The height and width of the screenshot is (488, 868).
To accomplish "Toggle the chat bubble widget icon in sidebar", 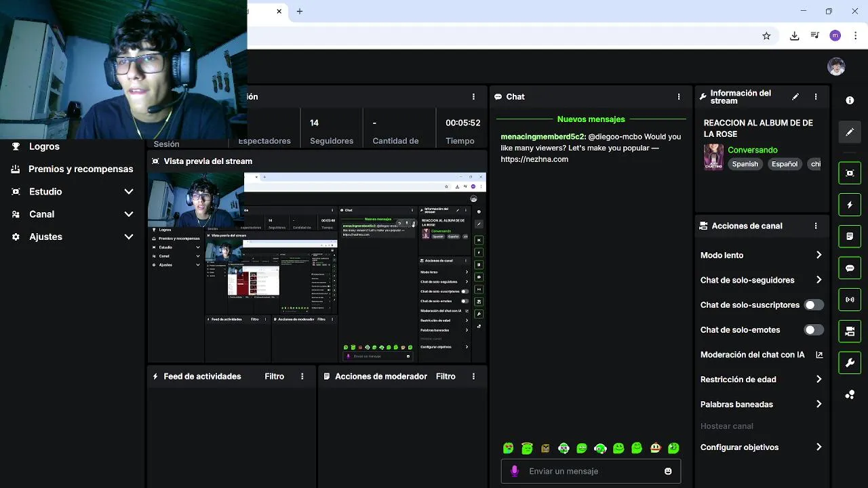I will pyautogui.click(x=850, y=268).
